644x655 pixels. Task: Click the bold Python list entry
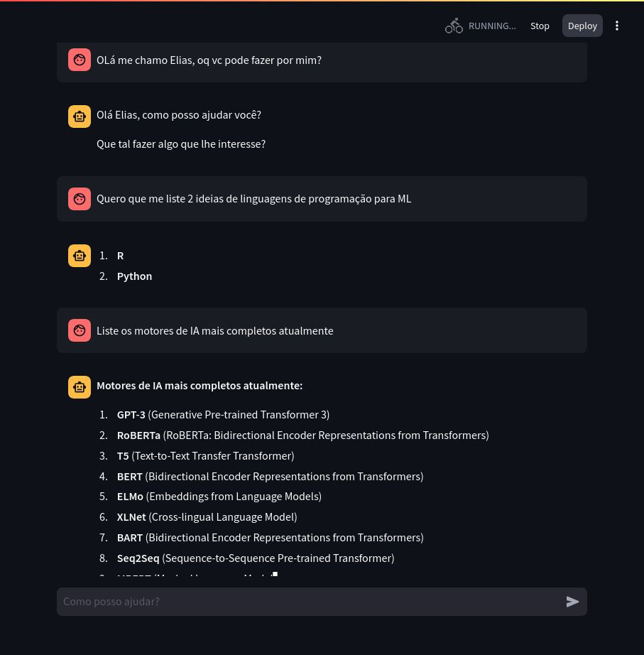click(134, 276)
